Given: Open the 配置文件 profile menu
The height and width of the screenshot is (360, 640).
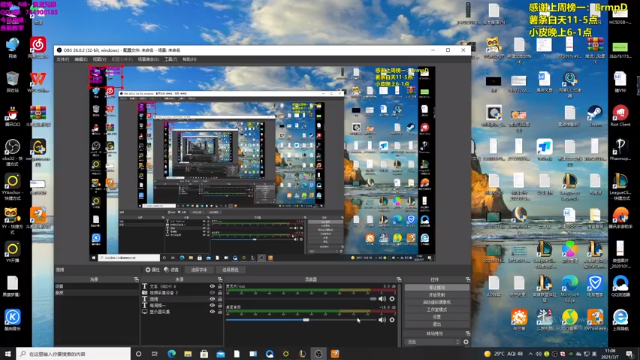Looking at the screenshot, I should [122, 59].
